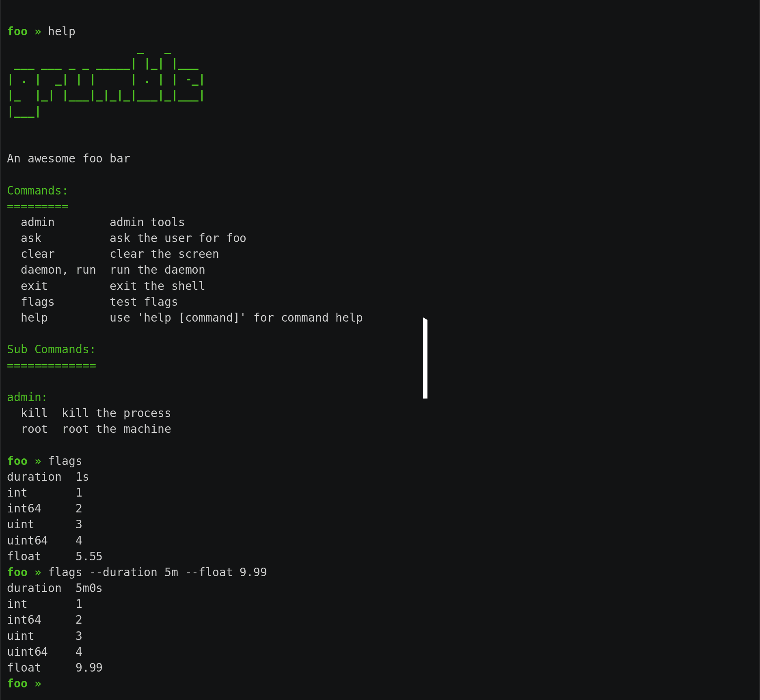The height and width of the screenshot is (700, 760).
Task: Click 'root the machine' description
Action: [x=117, y=429]
